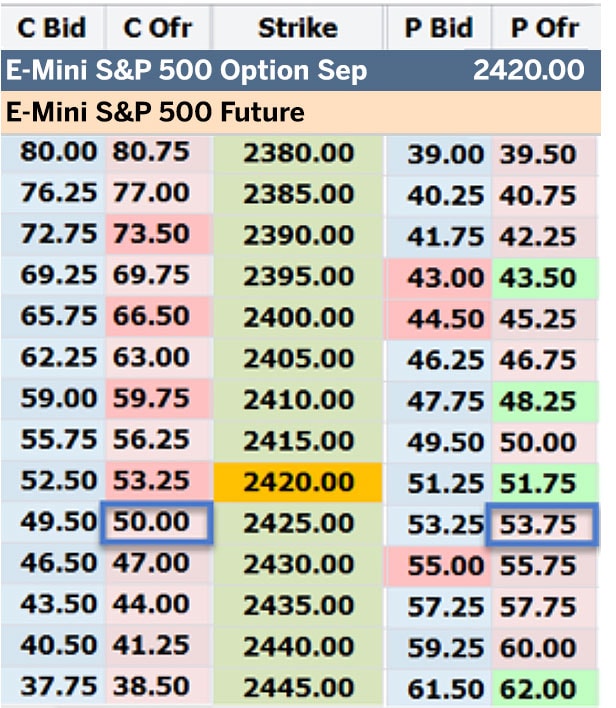Select the Strike column header
The height and width of the screenshot is (708, 616).
[x=298, y=27]
